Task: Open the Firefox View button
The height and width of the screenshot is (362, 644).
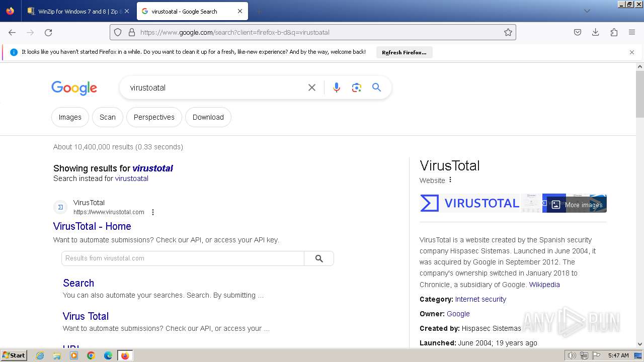Action: coord(10,11)
